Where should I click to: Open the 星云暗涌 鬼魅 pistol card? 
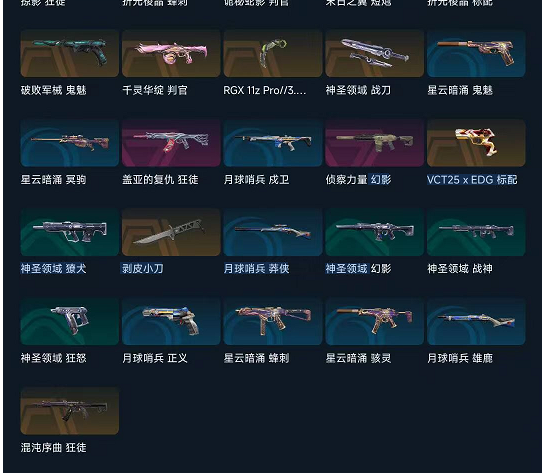point(476,53)
